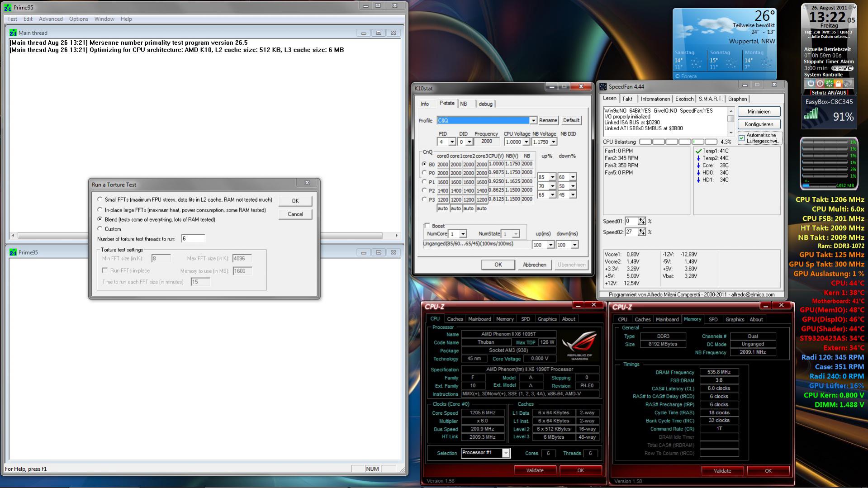Click the blue arrow next to HD1

click(x=698, y=180)
